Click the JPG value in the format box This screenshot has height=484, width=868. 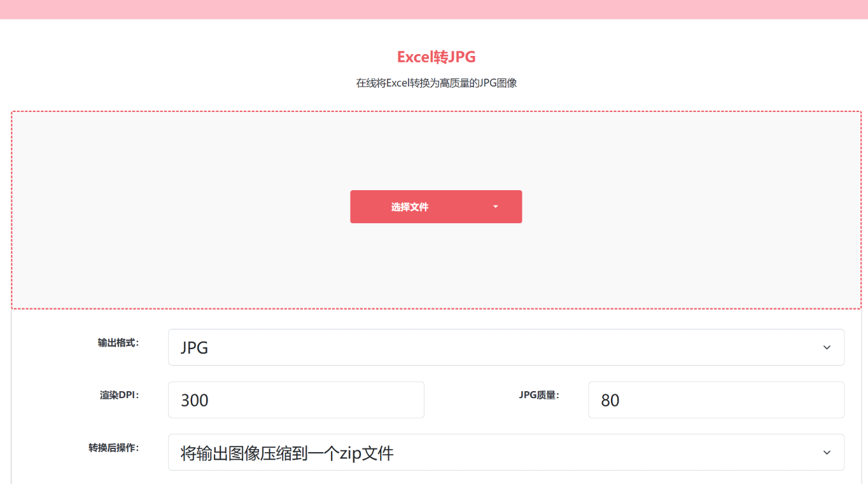(195, 347)
